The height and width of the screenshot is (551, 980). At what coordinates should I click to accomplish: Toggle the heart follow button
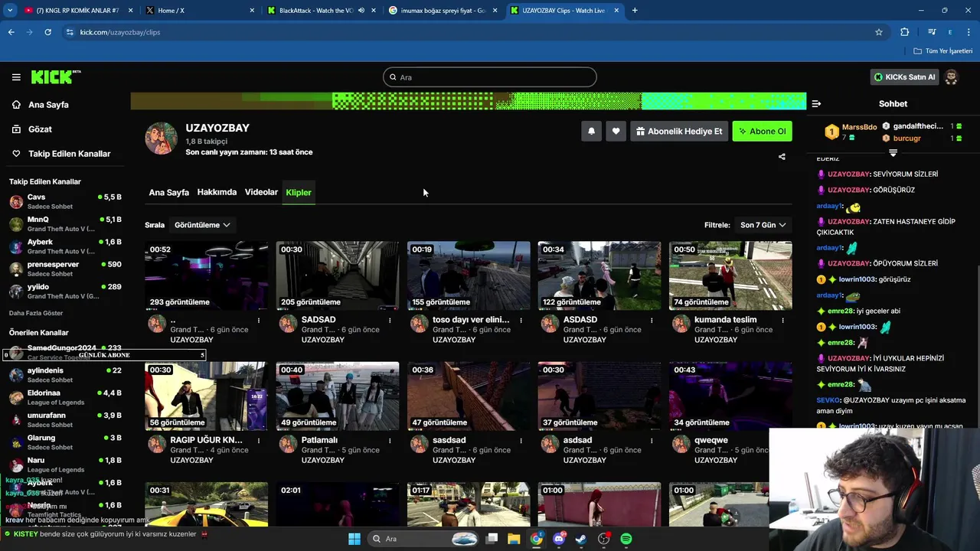(x=616, y=131)
